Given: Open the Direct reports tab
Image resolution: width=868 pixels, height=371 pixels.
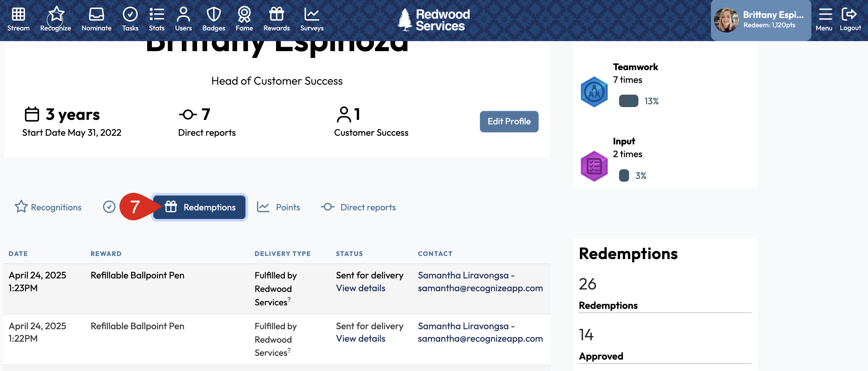Looking at the screenshot, I should tap(358, 207).
